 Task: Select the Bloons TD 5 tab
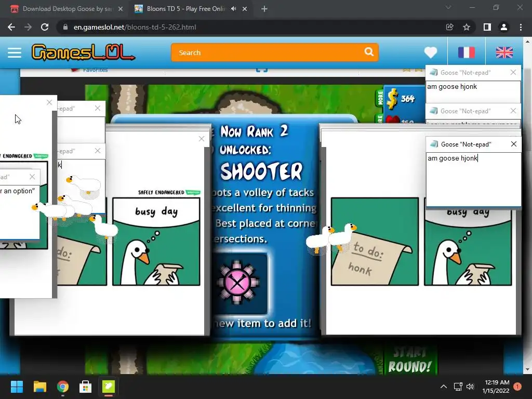click(x=185, y=9)
